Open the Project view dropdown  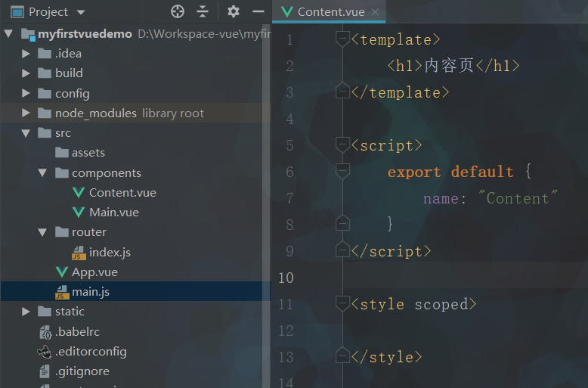click(81, 12)
